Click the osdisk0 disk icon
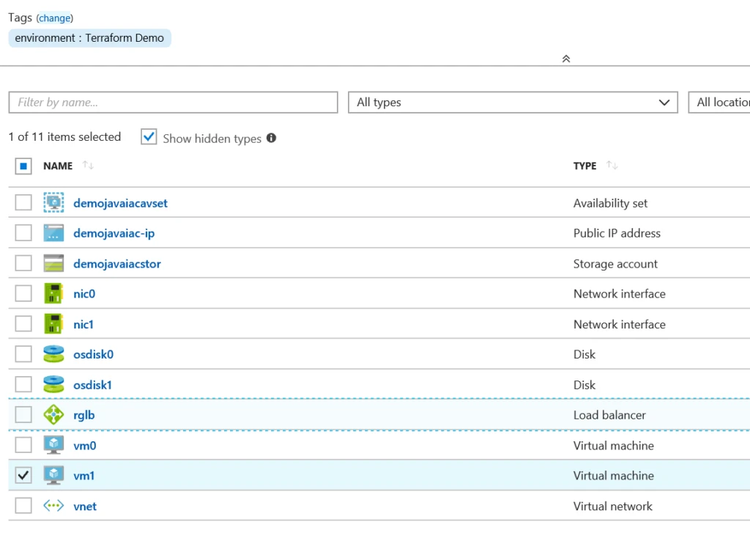750x541 pixels. pos(54,354)
